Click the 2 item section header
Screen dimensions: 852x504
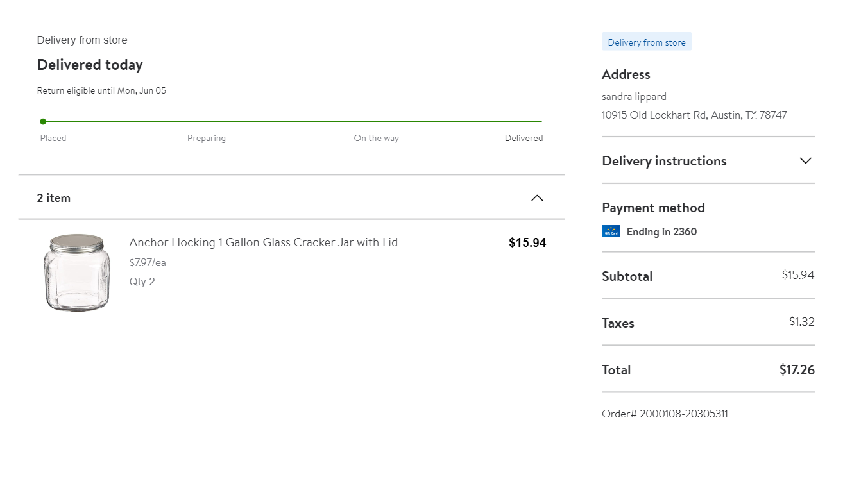coord(54,198)
